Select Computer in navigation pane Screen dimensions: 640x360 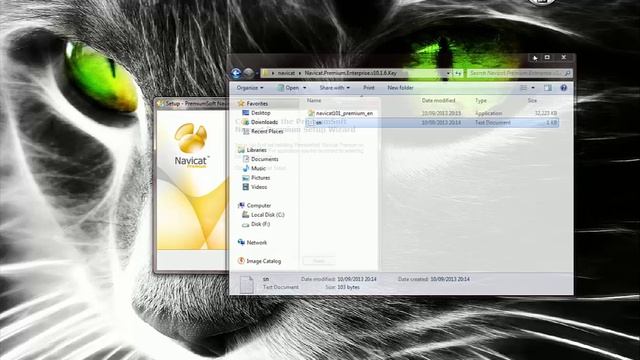coord(259,205)
